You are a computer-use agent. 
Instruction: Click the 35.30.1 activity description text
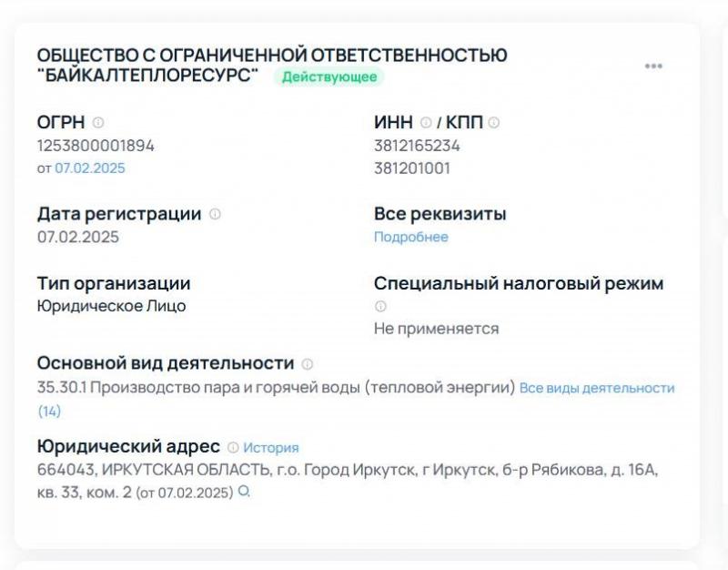(x=277, y=387)
